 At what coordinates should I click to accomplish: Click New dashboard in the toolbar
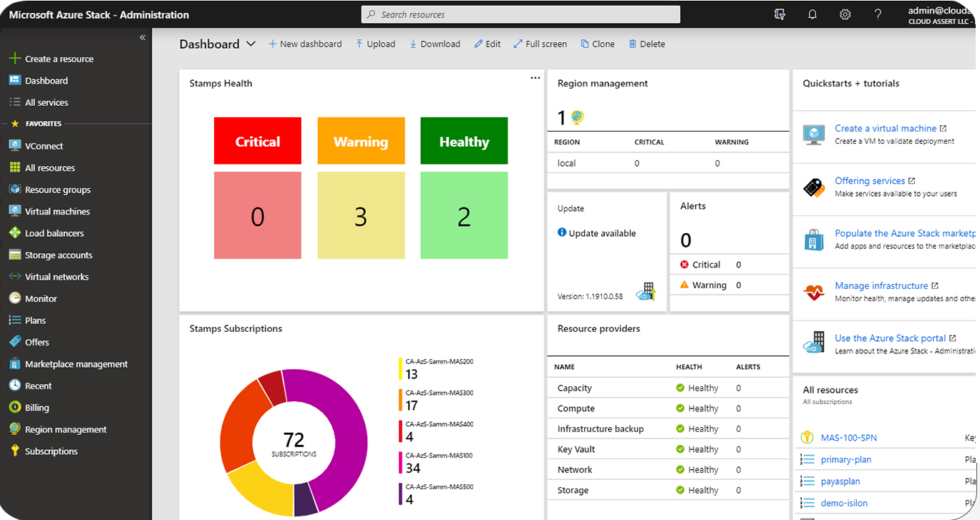[x=305, y=44]
